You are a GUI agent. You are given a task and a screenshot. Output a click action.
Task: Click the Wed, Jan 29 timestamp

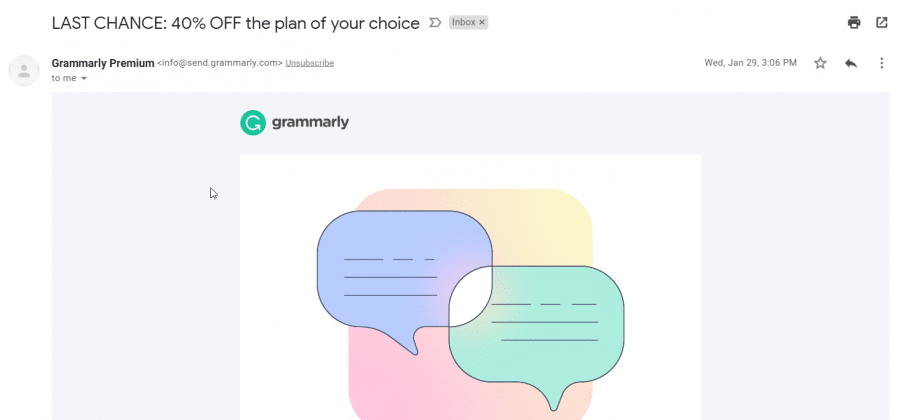click(750, 63)
